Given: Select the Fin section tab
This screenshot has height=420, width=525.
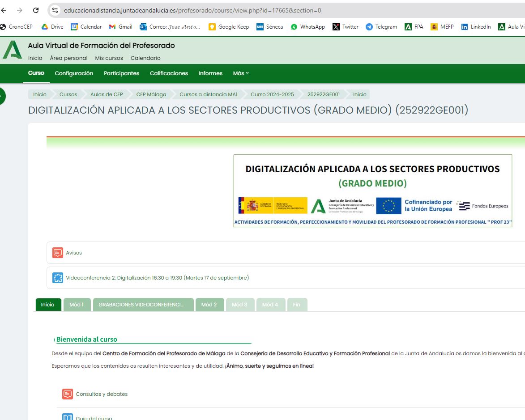Looking at the screenshot, I should pos(297,305).
